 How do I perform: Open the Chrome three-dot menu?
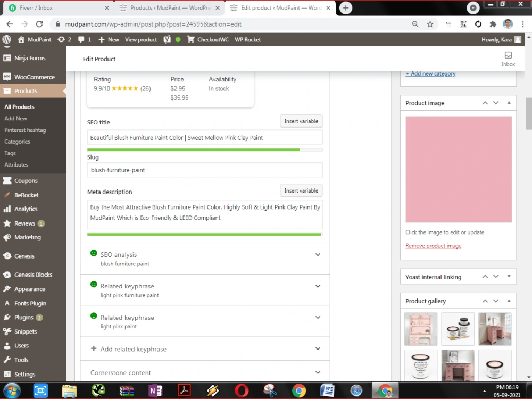523,24
